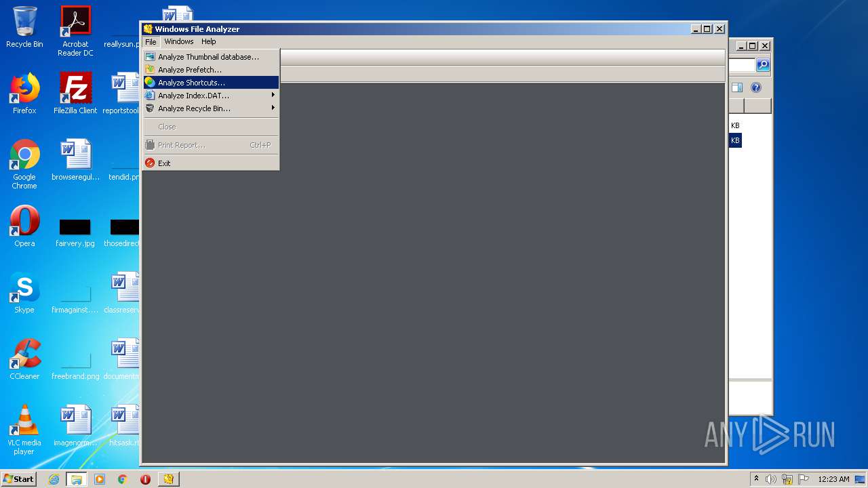Click the volume speaker tray icon
The width and height of the screenshot is (868, 488).
[x=771, y=479]
